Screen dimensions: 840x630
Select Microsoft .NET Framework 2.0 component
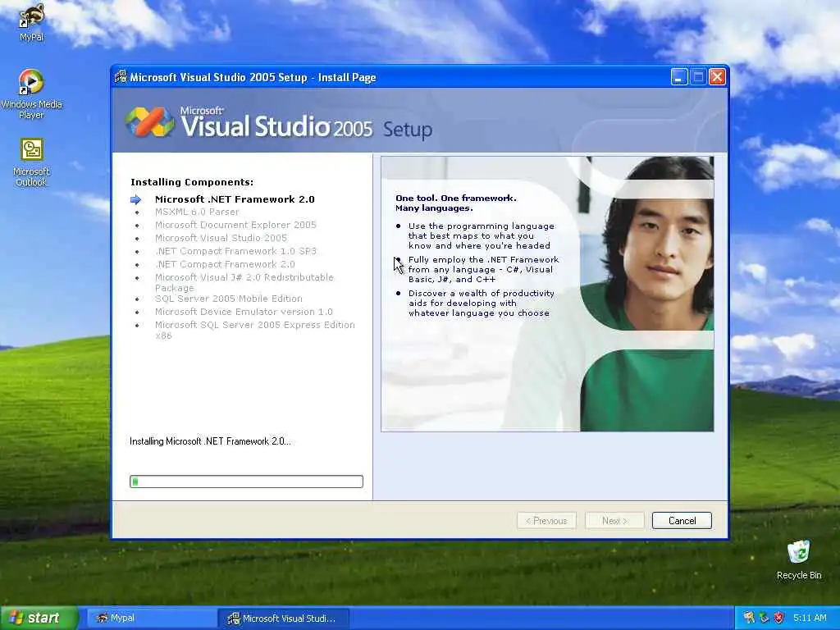coord(235,199)
